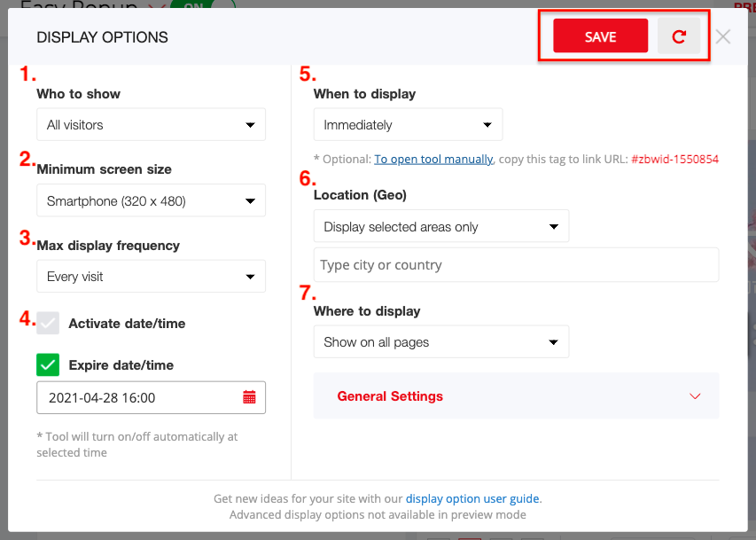Image resolution: width=756 pixels, height=540 pixels.
Task: Click the #zbwid-1550854 tag text
Action: pyautogui.click(x=674, y=160)
